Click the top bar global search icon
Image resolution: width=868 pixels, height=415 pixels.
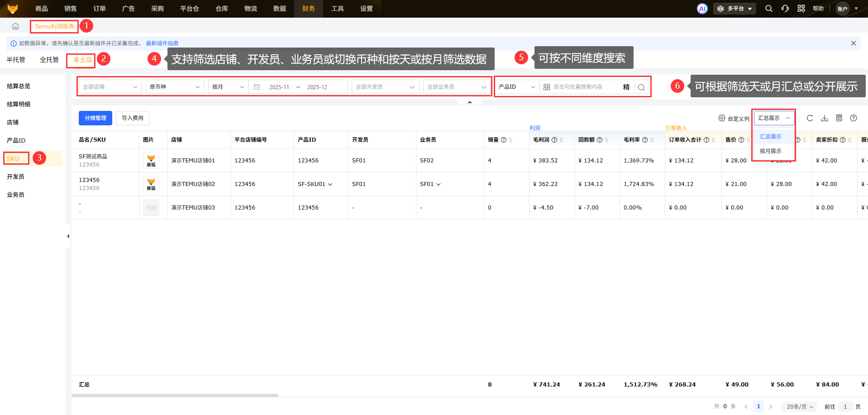coord(768,9)
